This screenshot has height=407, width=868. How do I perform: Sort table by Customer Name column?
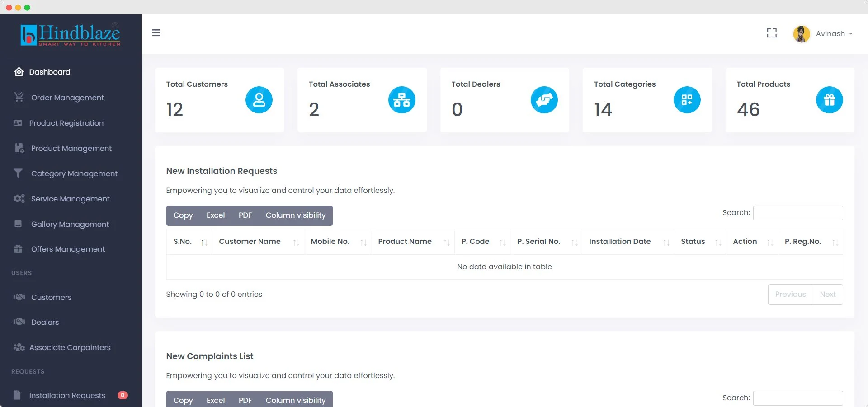click(258, 242)
